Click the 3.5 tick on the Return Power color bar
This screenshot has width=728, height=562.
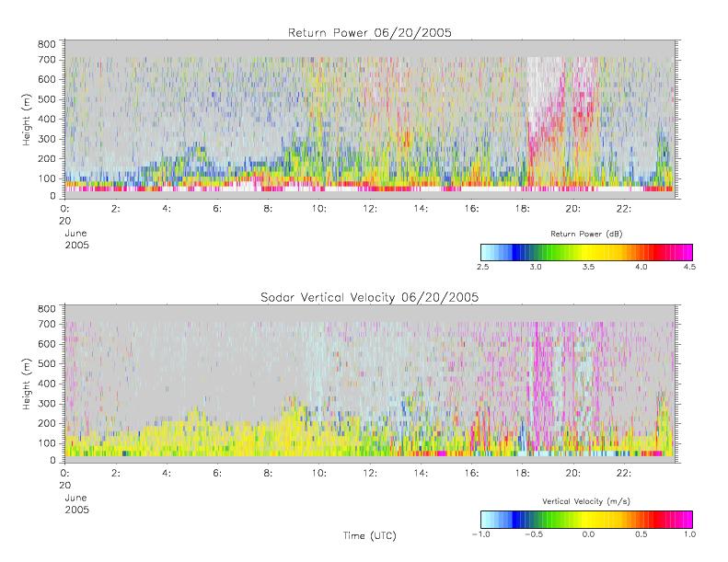pyautogui.click(x=588, y=267)
